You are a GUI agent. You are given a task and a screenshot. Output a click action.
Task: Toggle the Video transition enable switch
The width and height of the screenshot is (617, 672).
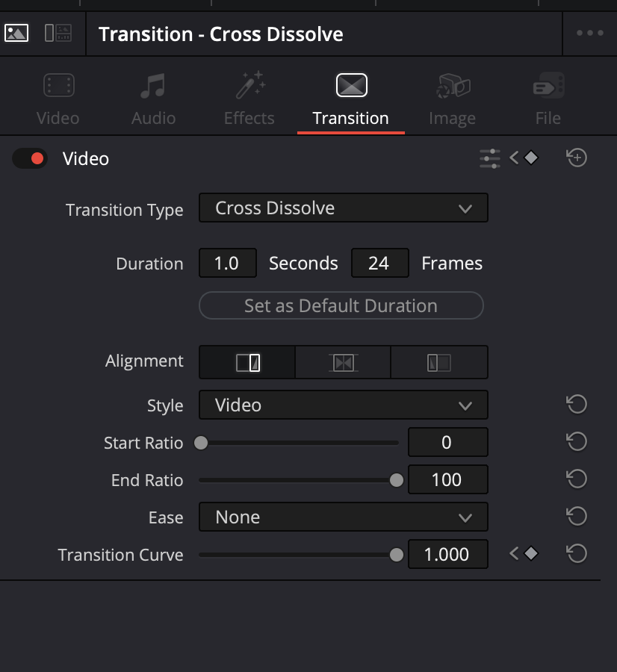tap(30, 158)
